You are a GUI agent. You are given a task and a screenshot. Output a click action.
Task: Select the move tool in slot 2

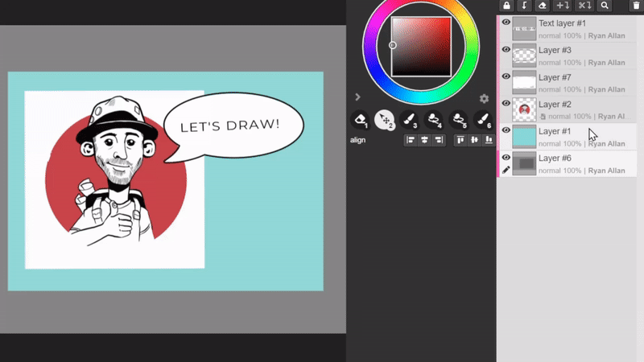pos(385,120)
